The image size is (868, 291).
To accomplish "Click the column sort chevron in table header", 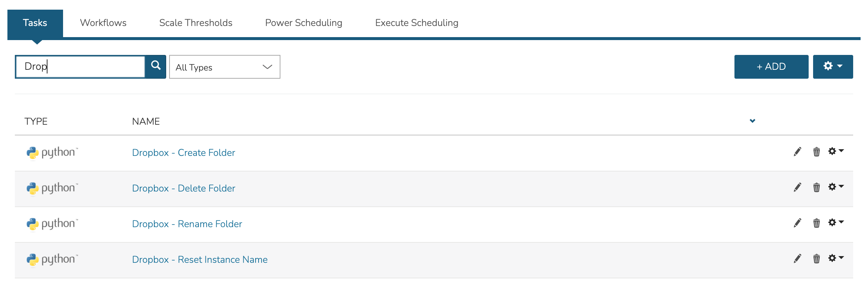I will coord(752,121).
